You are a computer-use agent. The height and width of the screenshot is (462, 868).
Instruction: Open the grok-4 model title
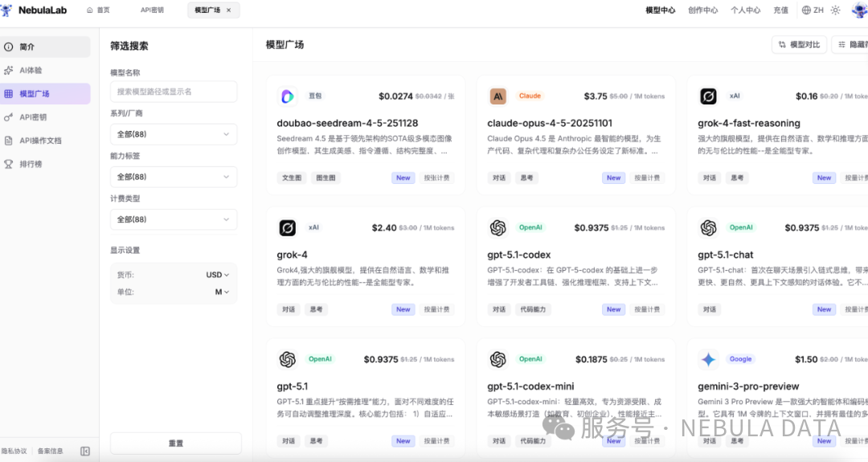pos(292,255)
